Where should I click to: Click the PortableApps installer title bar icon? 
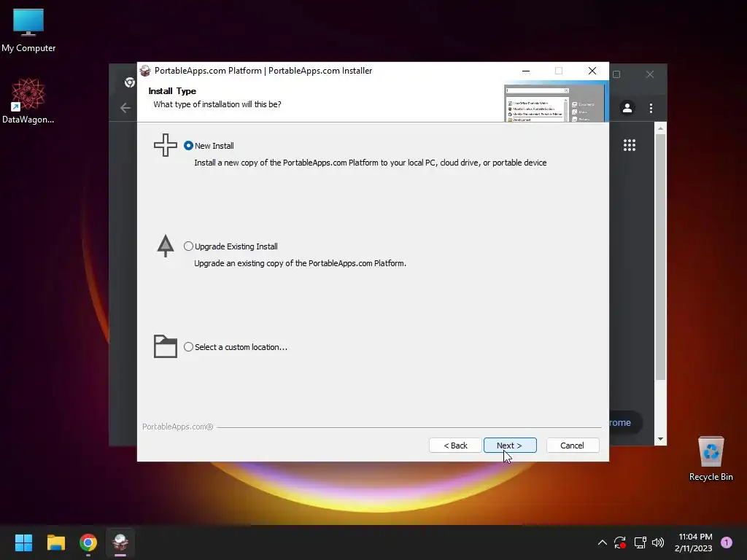tap(145, 71)
